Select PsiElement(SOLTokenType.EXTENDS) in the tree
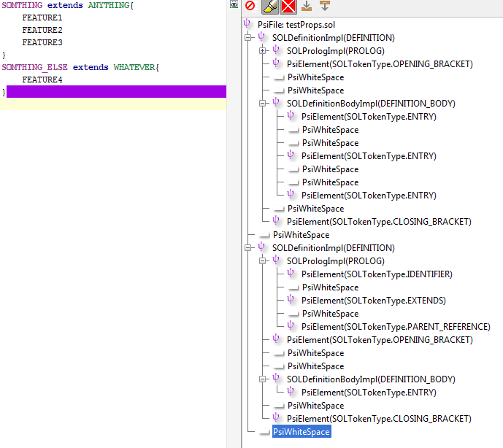 click(373, 301)
